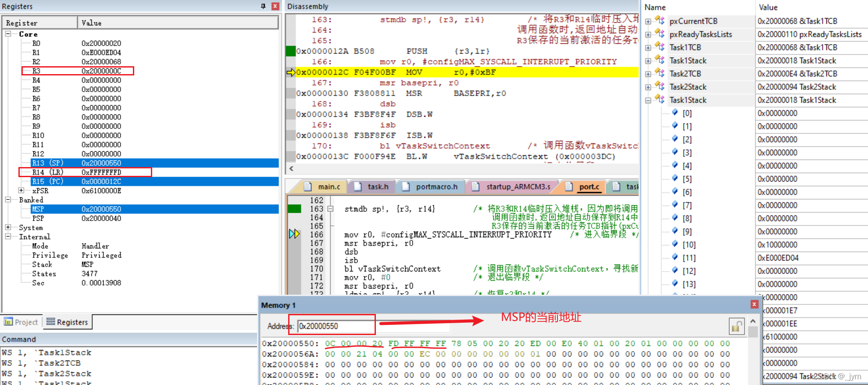Click source line 166 mov r0 instruction
This screenshot has height=385, width=868.
tap(448, 235)
